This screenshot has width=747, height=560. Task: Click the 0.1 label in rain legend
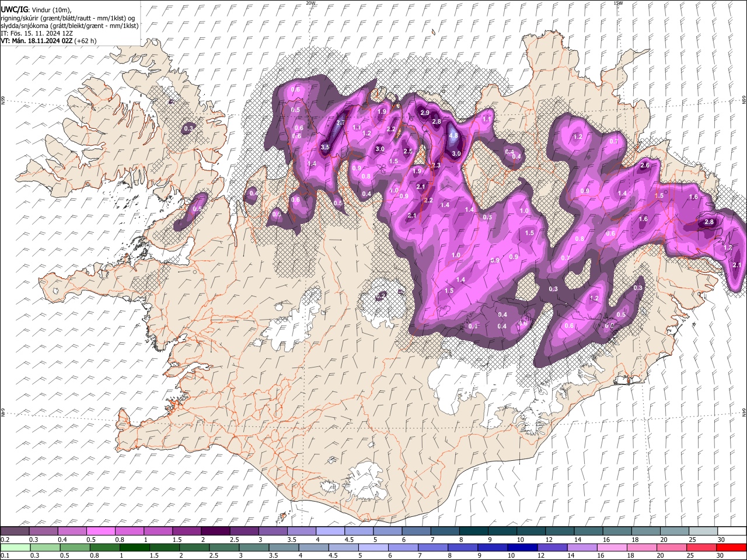(x=5, y=555)
